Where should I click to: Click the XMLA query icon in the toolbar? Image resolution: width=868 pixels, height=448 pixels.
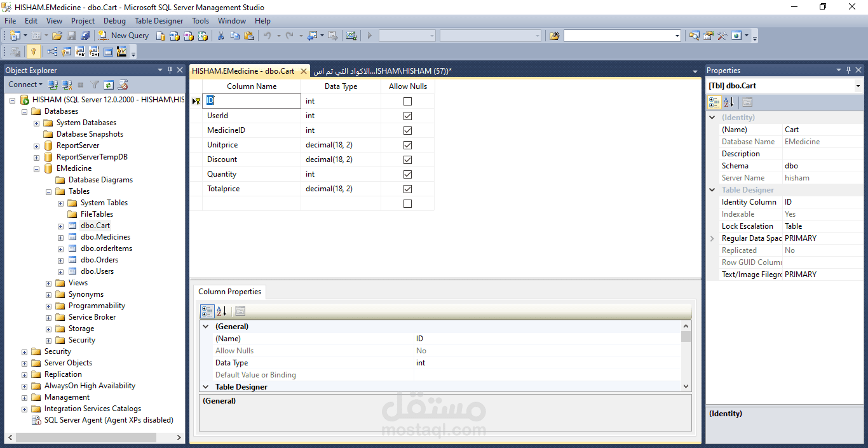coord(203,36)
